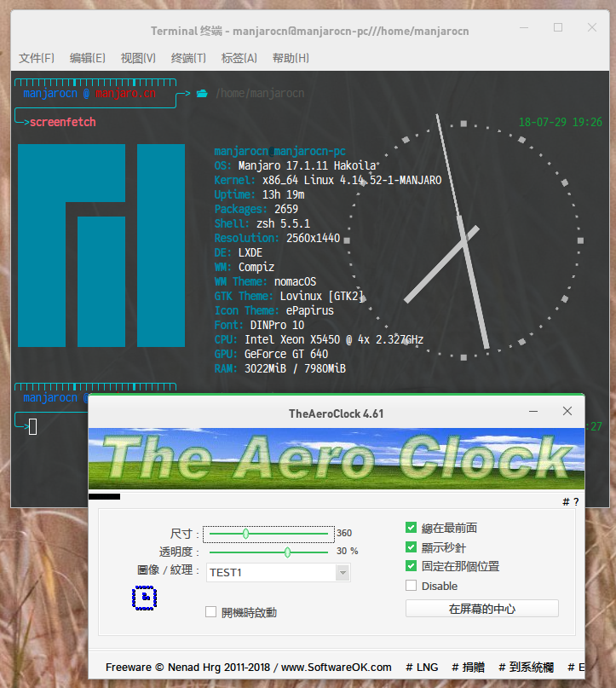The height and width of the screenshot is (688, 616).
Task: Click the # ? help link
Action: point(570,501)
